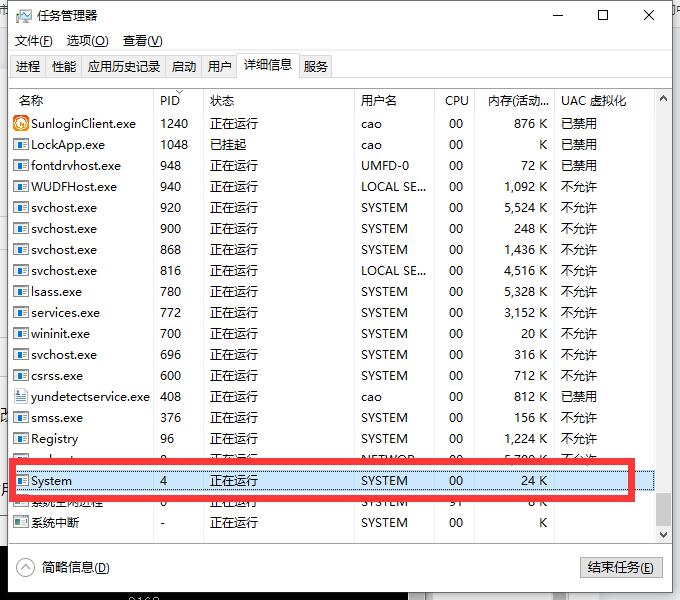Click icon of svchost.exe with PID 920
This screenshot has width=680, height=600.
pyautogui.click(x=21, y=208)
